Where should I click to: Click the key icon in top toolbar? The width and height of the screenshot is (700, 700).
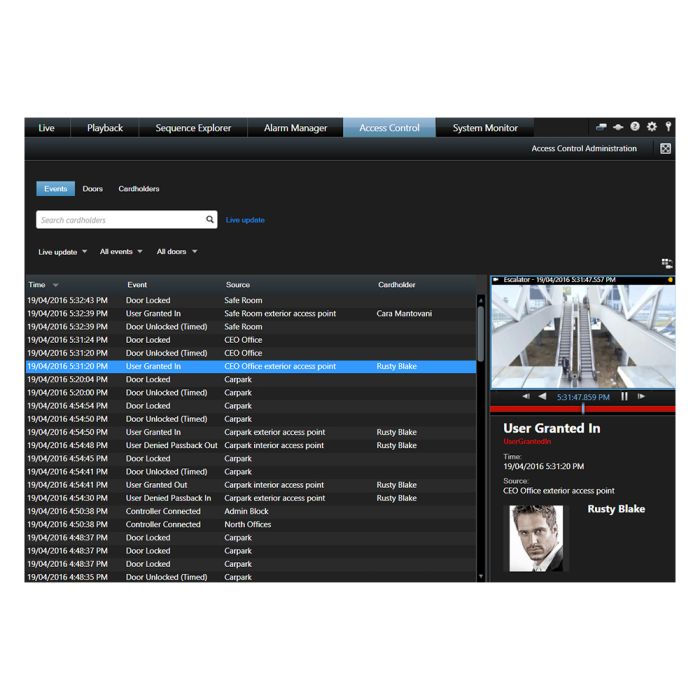click(668, 127)
